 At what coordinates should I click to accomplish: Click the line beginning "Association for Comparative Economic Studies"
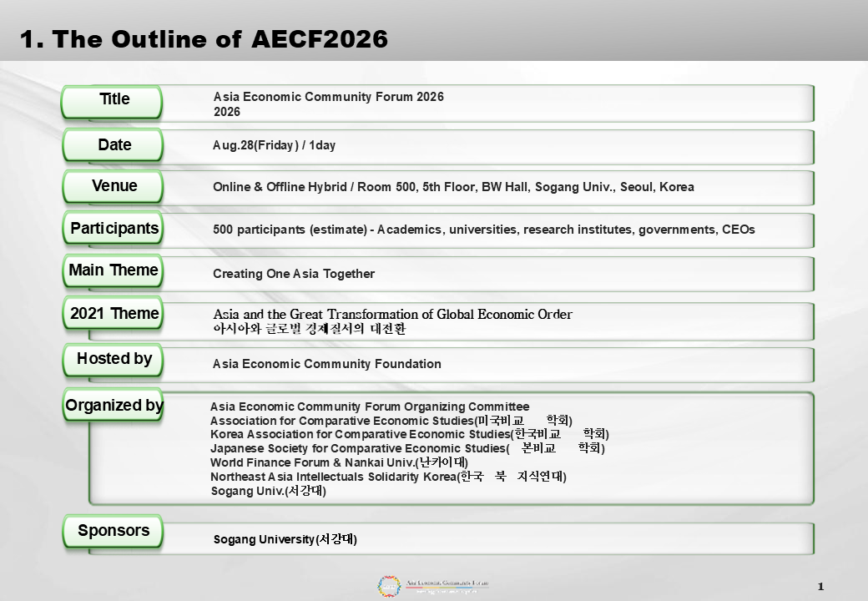pos(391,421)
